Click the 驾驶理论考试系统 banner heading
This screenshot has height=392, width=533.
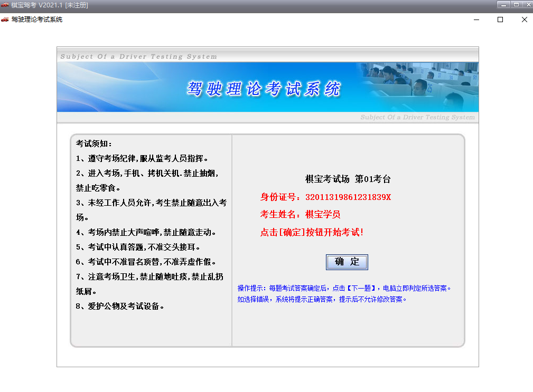click(x=264, y=89)
